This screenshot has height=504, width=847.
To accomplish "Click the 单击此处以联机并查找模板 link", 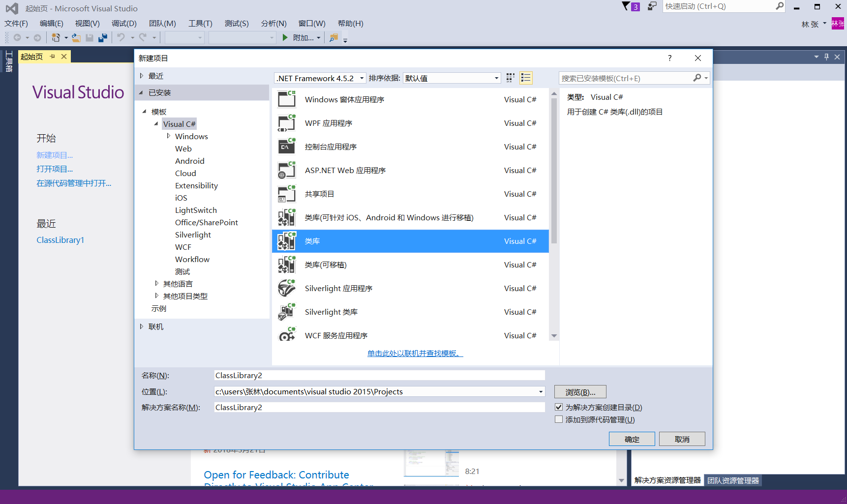I will tap(415, 354).
